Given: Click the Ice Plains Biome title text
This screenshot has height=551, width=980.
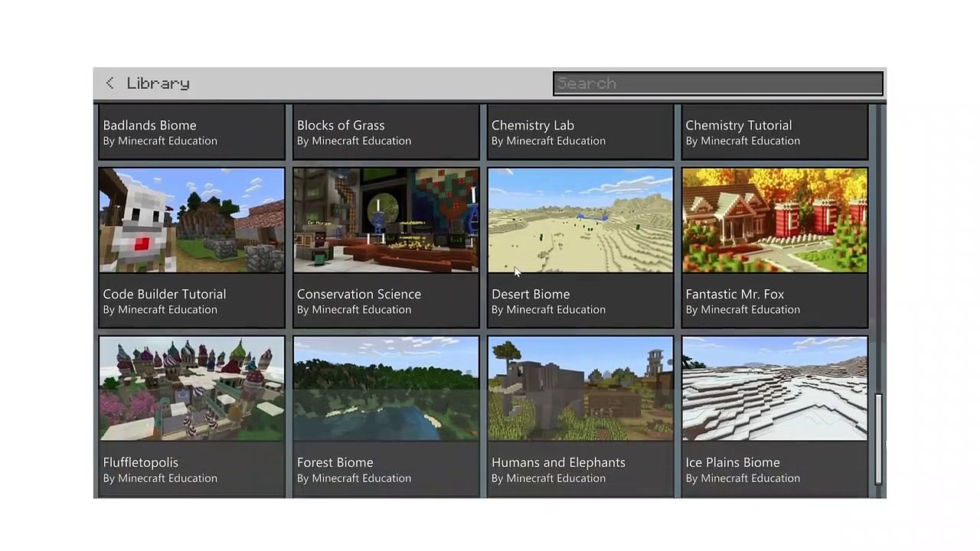Looking at the screenshot, I should coord(733,462).
